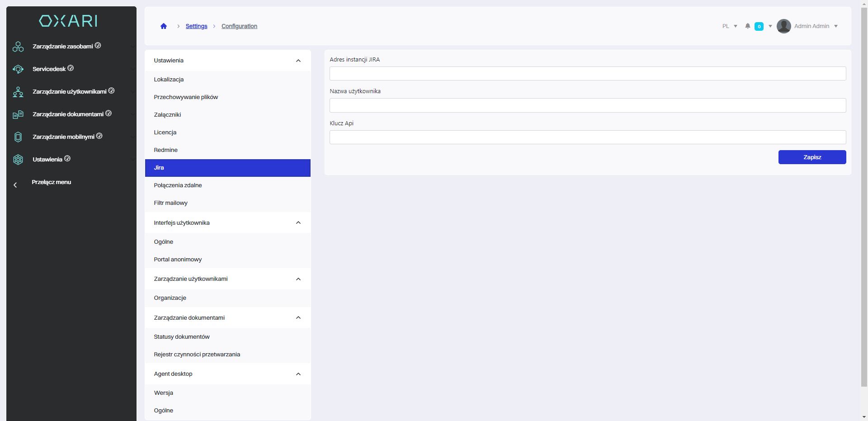868x421 pixels.
Task: Select Połączenia zdalne settings item
Action: 228,185
